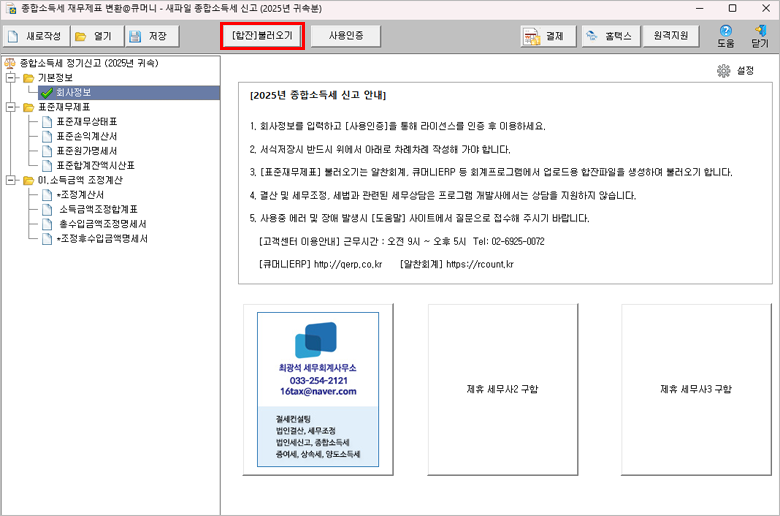This screenshot has width=780, height=516.
Task: Maximize the application window
Action: point(732,8)
